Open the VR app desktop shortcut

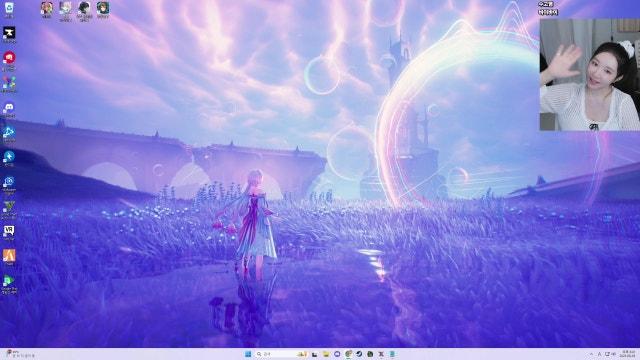coord(9,232)
